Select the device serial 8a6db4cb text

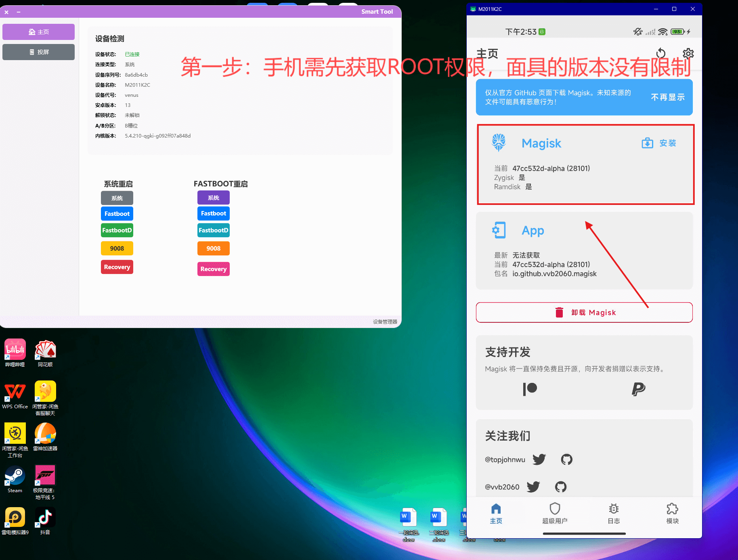[136, 75]
